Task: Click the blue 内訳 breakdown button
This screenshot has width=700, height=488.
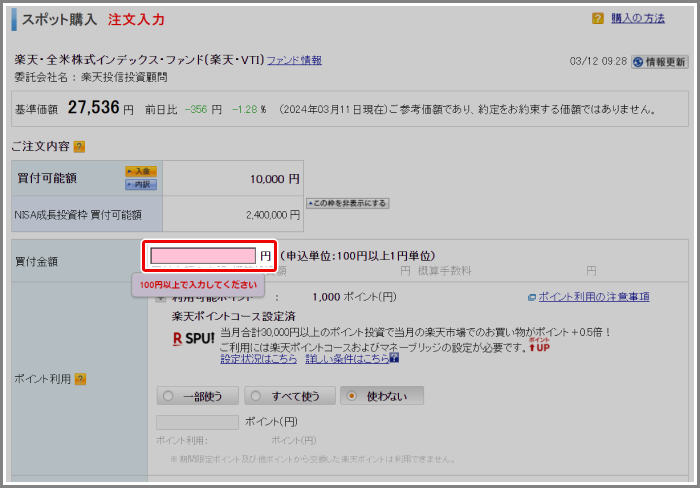Action: point(141,184)
